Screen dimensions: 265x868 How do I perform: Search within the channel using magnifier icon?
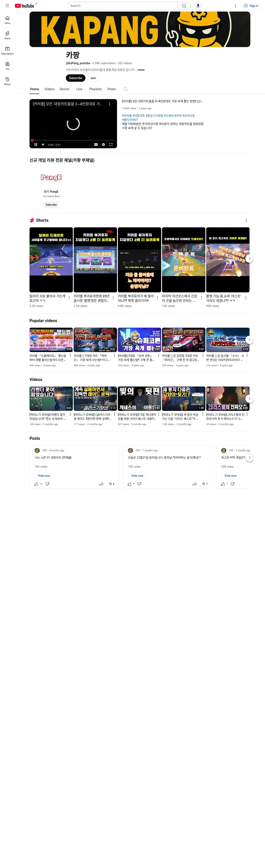coord(126,89)
